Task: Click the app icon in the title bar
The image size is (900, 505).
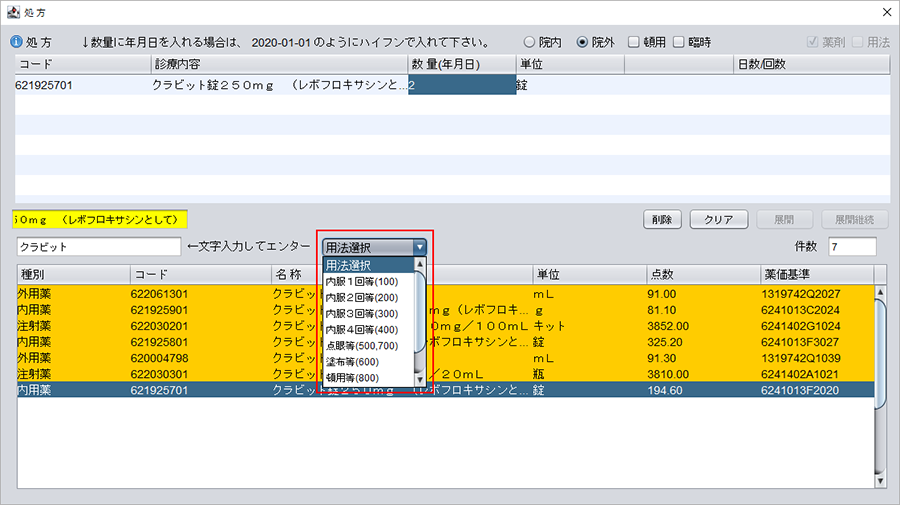Action: pyautogui.click(x=13, y=12)
